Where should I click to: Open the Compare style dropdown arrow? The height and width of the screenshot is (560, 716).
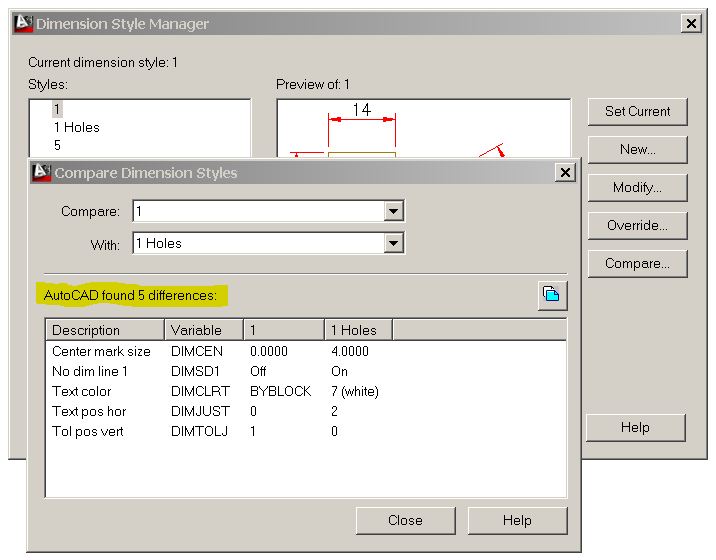point(393,211)
